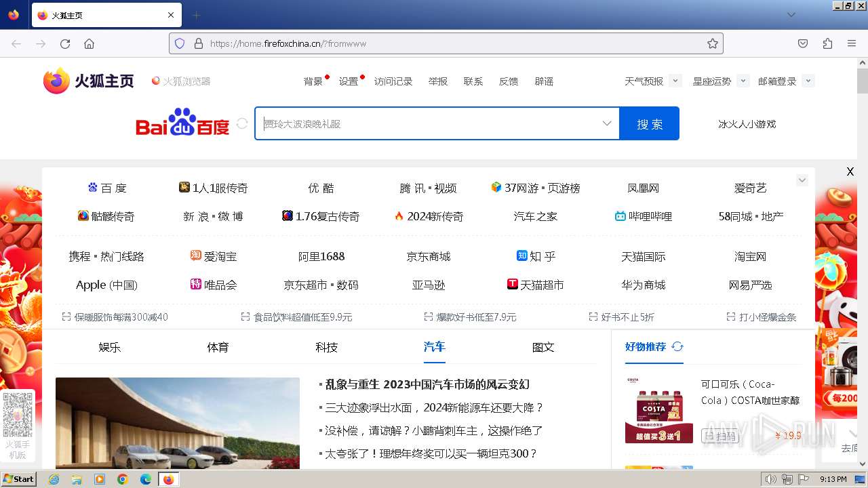The height and width of the screenshot is (488, 868).
Task: Open the 百度 site link
Action: point(107,188)
